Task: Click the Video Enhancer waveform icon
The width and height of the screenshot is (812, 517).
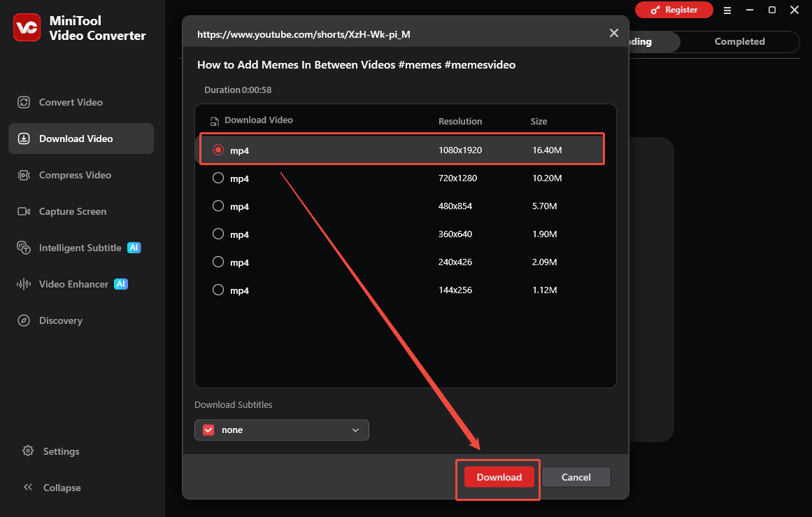Action: (24, 284)
